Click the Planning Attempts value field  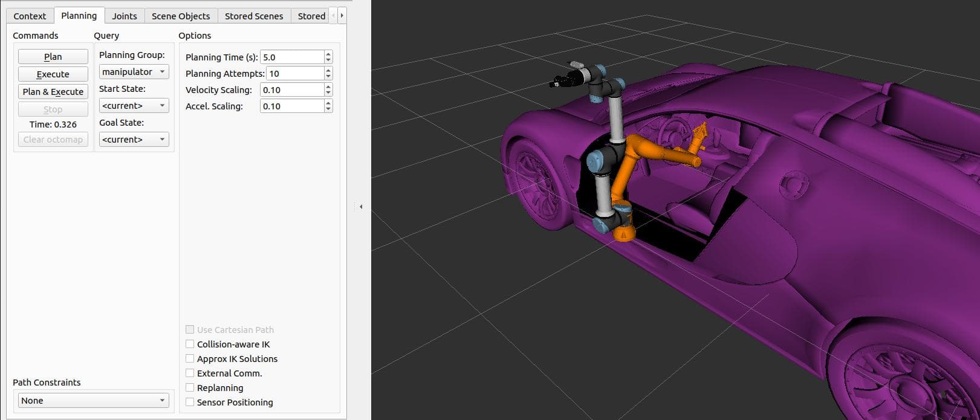coord(296,74)
